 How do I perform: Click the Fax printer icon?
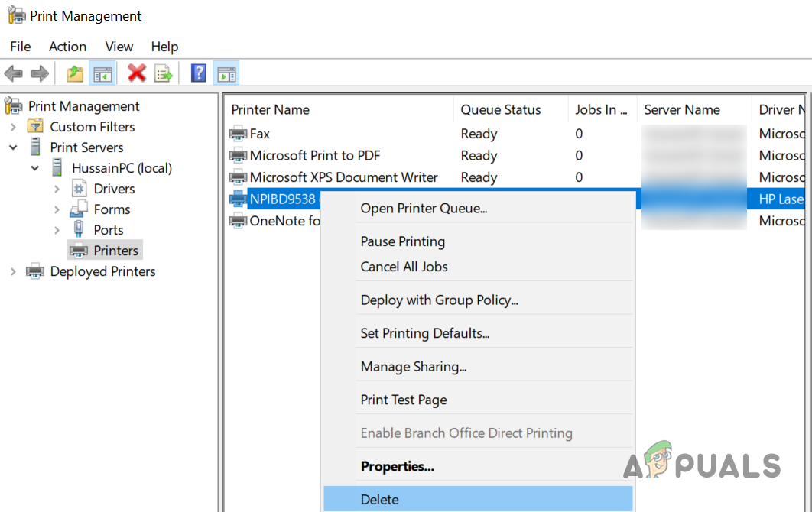click(x=239, y=134)
